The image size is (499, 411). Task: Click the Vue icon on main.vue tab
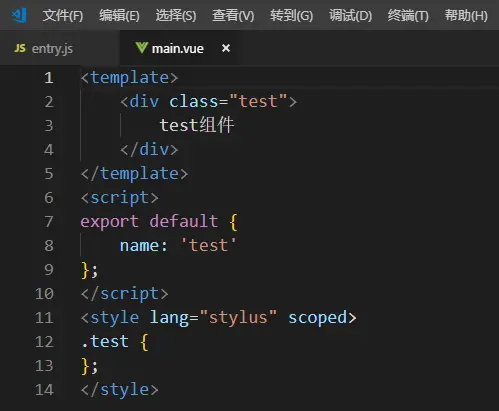tap(142, 48)
